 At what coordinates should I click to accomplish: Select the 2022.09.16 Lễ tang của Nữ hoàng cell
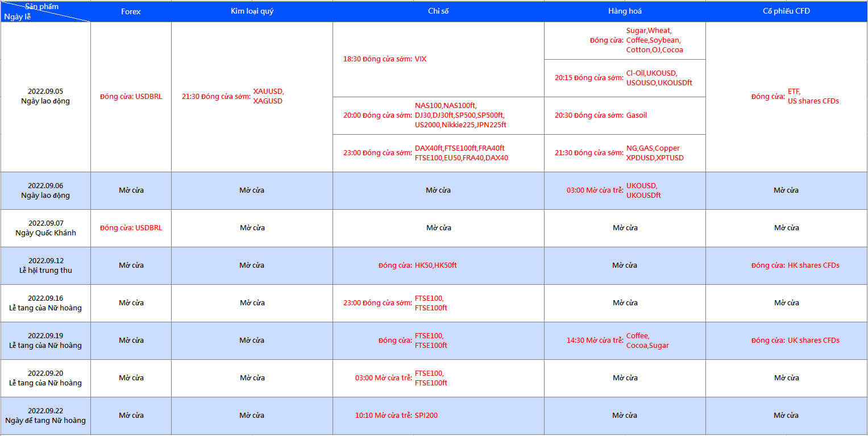coord(45,303)
